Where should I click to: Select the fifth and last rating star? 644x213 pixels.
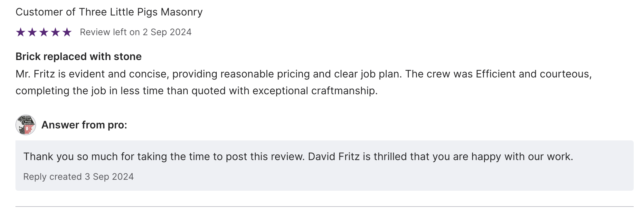coord(67,32)
